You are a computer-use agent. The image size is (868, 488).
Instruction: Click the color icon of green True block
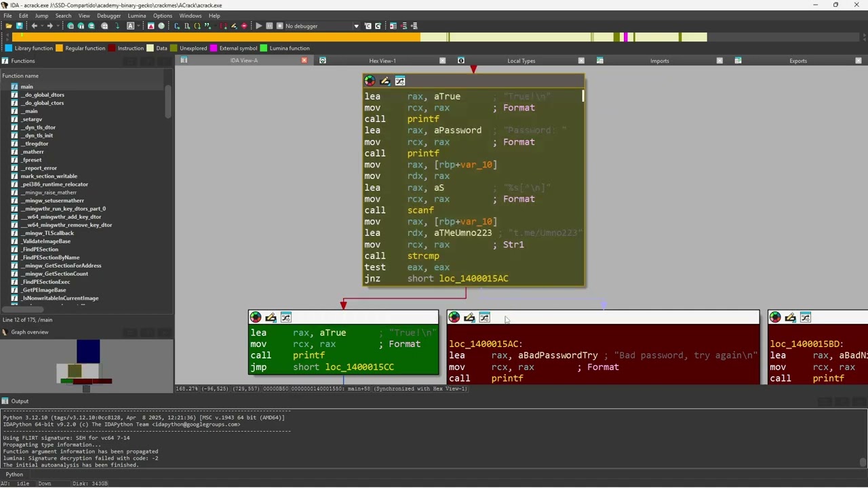click(x=256, y=317)
